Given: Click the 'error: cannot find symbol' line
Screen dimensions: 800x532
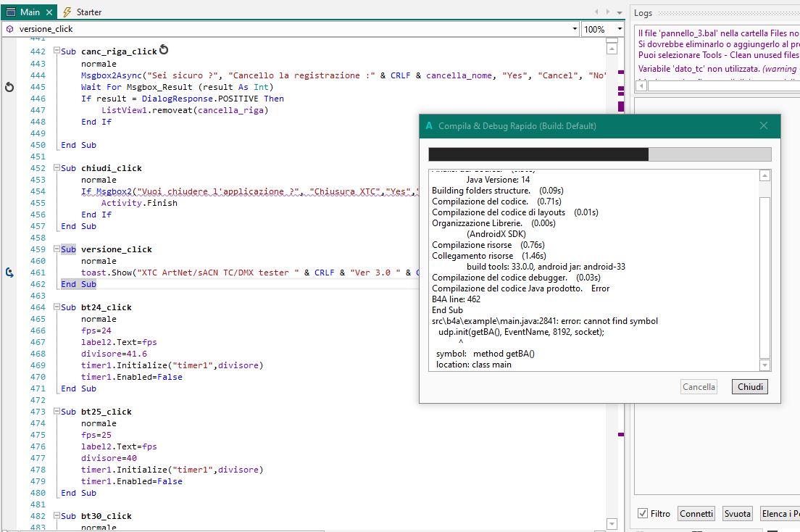Looking at the screenshot, I should 544,321.
